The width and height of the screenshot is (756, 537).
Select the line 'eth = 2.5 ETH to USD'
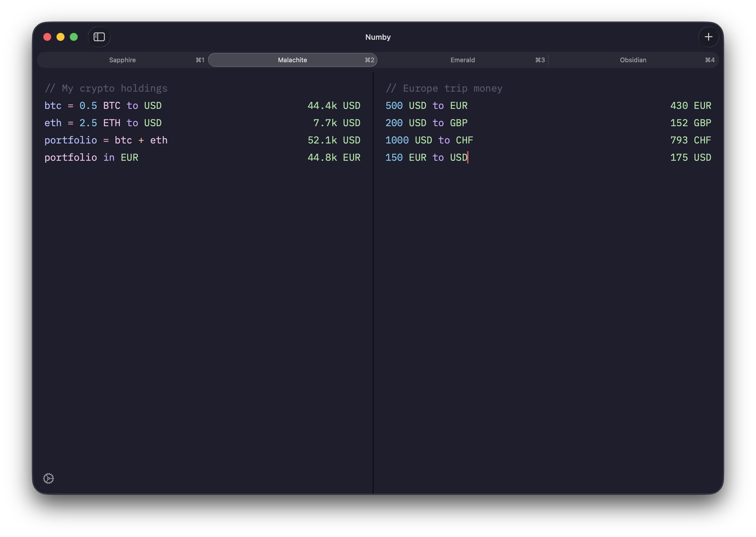coord(103,123)
